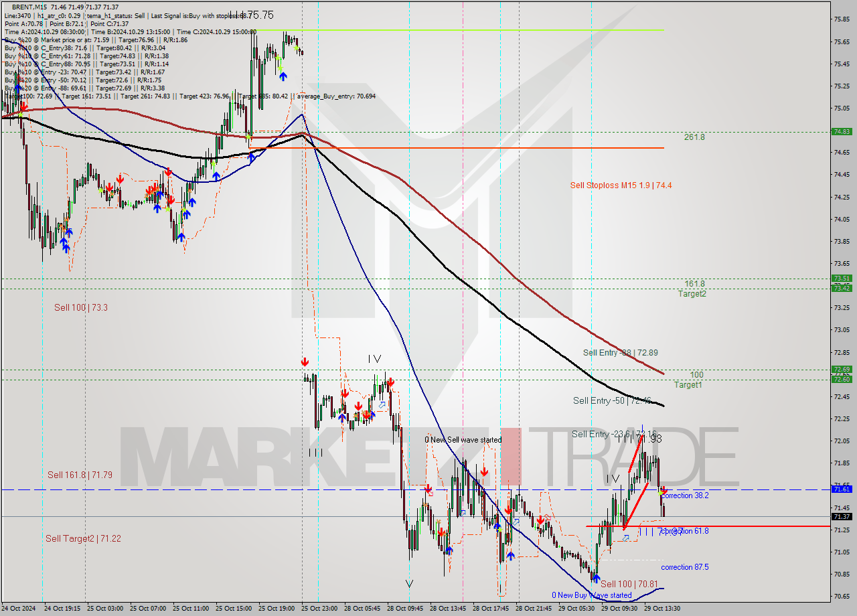Viewport: 857px width, 616px height.
Task: Click the 'correction 61.8' label
Action: tap(684, 531)
